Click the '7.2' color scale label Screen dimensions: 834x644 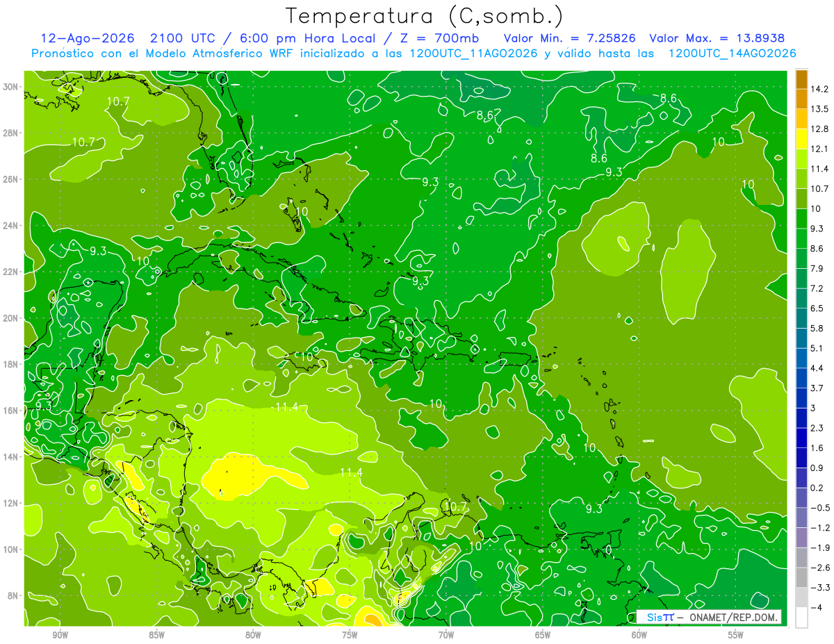[817, 288]
